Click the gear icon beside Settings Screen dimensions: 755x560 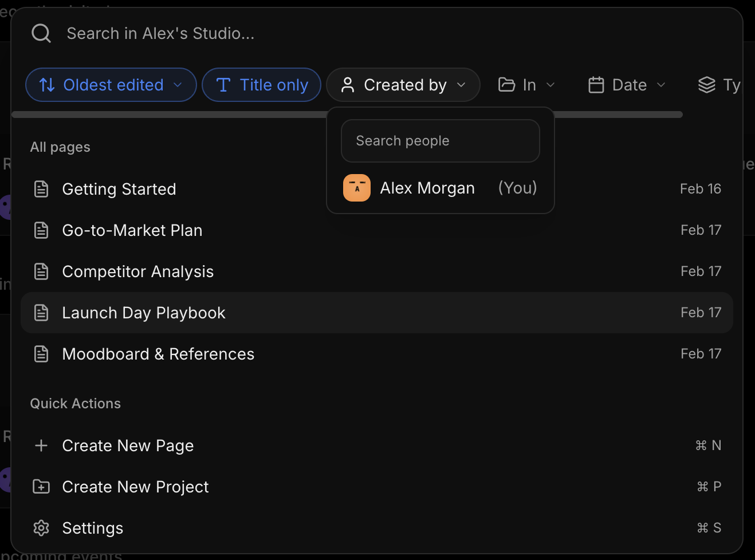41,527
